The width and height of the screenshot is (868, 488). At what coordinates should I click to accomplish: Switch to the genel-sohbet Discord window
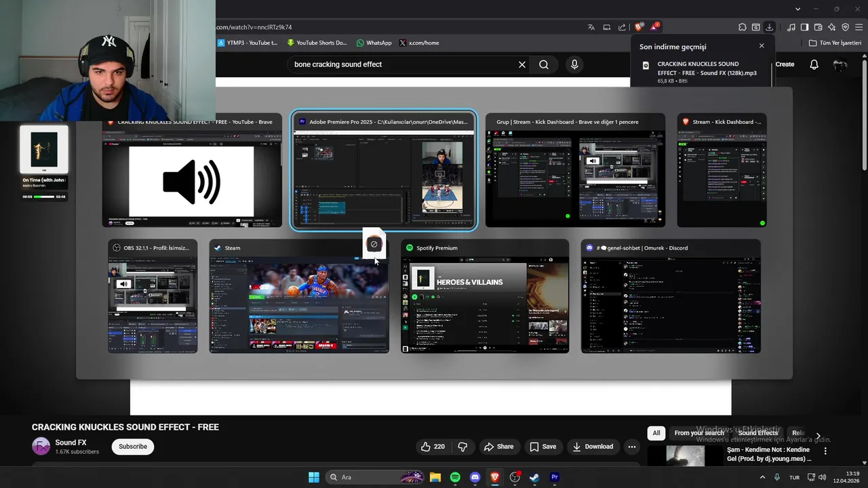pyautogui.click(x=671, y=296)
